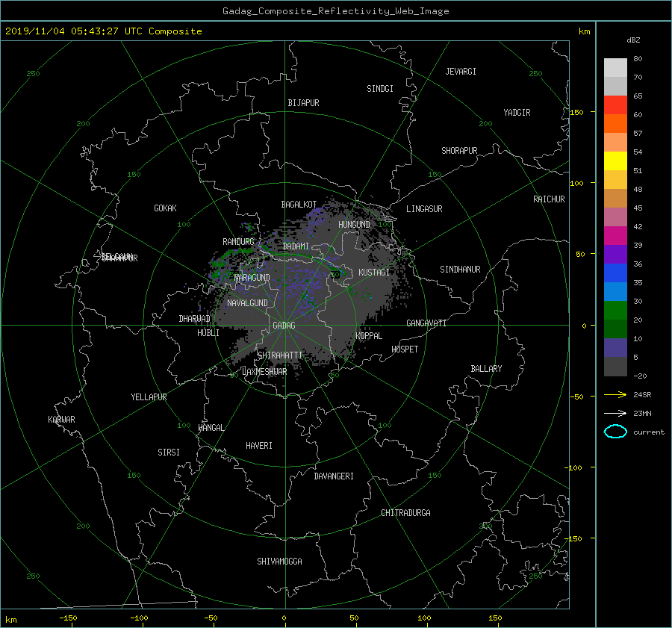This screenshot has width=672, height=628.
Task: Click the dBZ legend heading
Action: (x=633, y=40)
